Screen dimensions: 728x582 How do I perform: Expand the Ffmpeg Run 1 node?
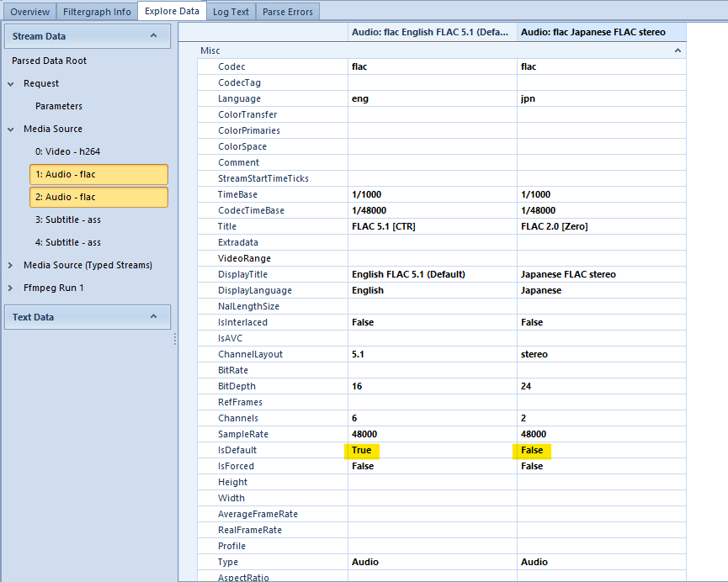[x=12, y=288]
